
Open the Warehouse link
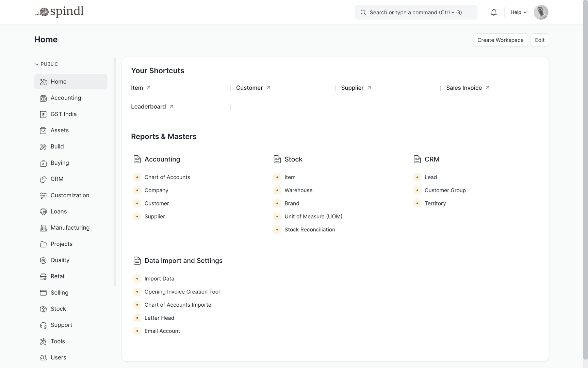point(298,190)
